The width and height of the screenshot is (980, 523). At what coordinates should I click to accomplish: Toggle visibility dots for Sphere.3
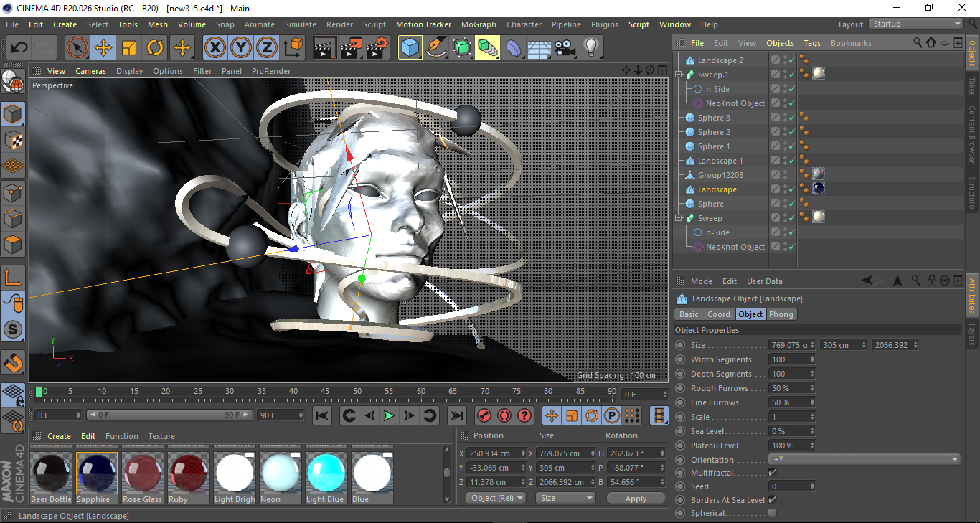click(785, 118)
